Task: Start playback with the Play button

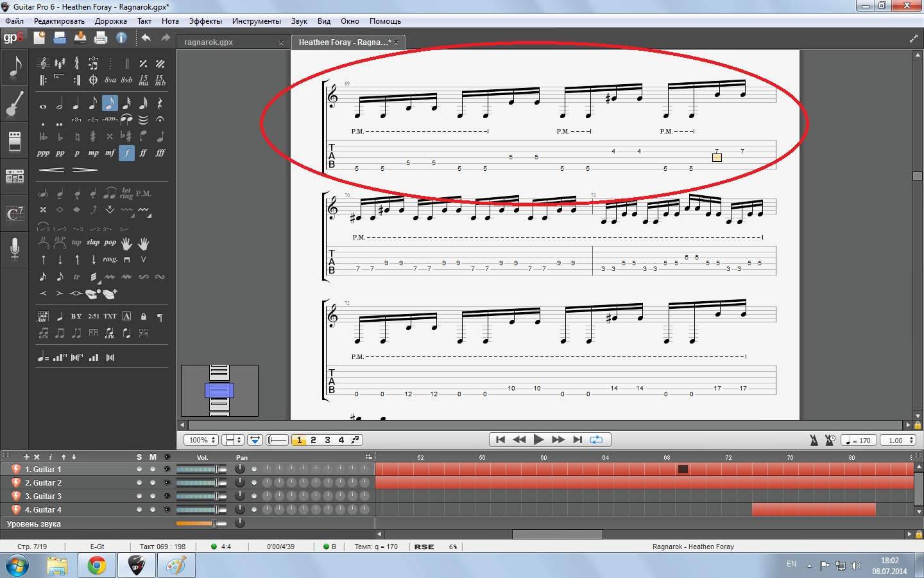Action: [539, 440]
